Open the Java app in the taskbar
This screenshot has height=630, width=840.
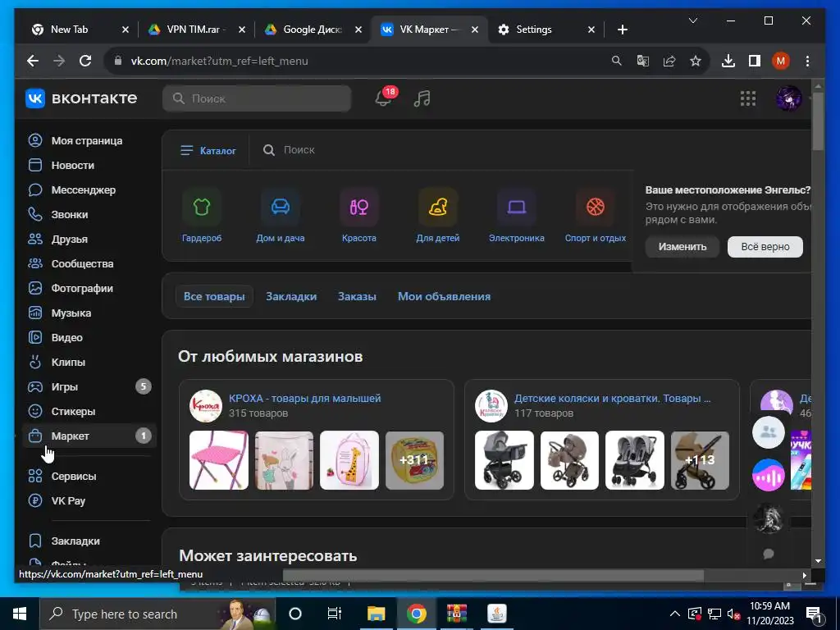[x=496, y=614]
